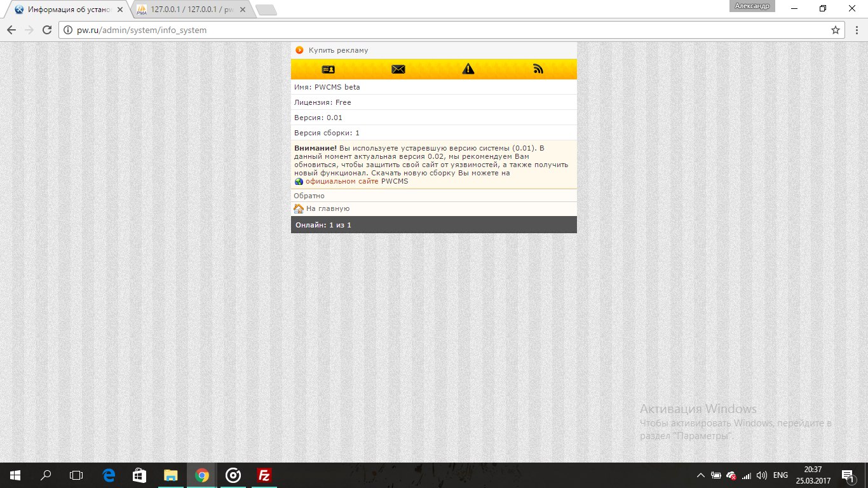
Task: Click the address bar with pw.ru URL
Action: pyautogui.click(x=445, y=30)
